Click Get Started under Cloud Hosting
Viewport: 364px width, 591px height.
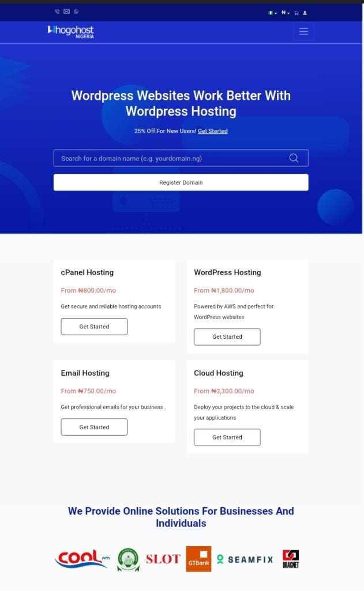click(227, 437)
